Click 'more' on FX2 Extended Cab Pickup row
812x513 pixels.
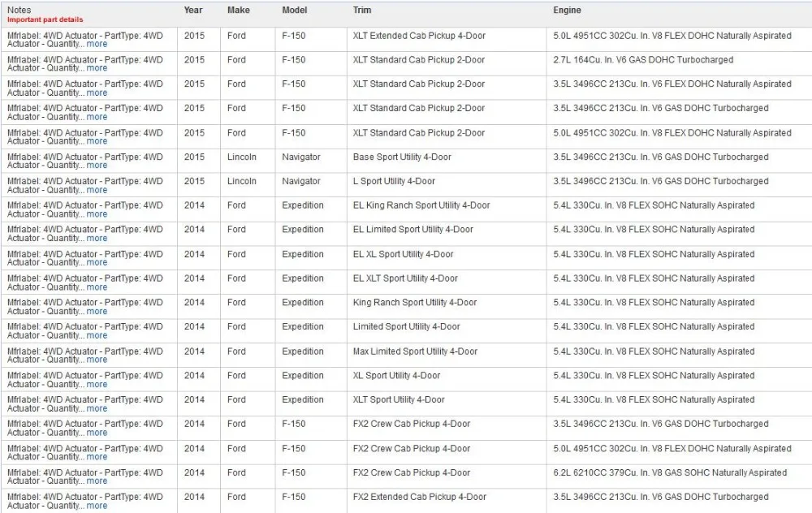click(97, 506)
